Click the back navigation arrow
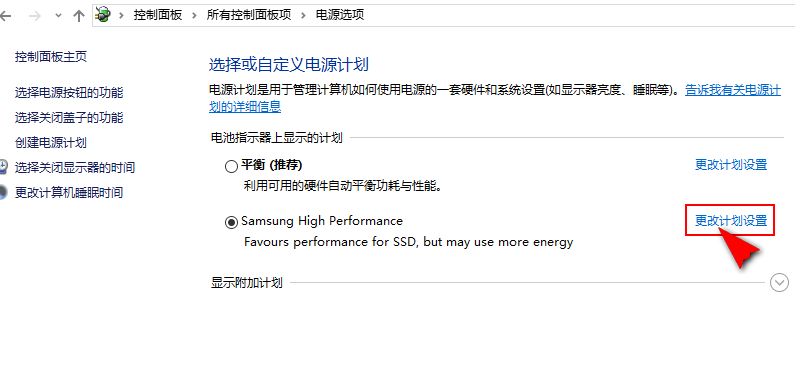Screen dimensions: 795x367 pos(5,16)
